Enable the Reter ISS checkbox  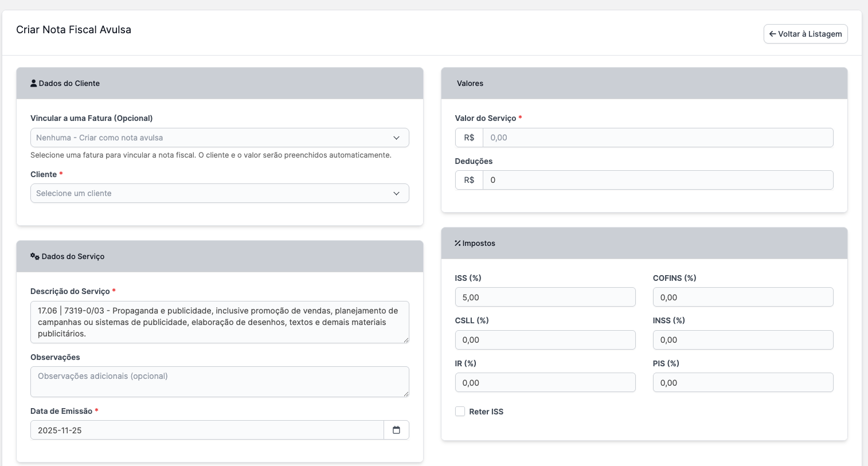(460, 411)
